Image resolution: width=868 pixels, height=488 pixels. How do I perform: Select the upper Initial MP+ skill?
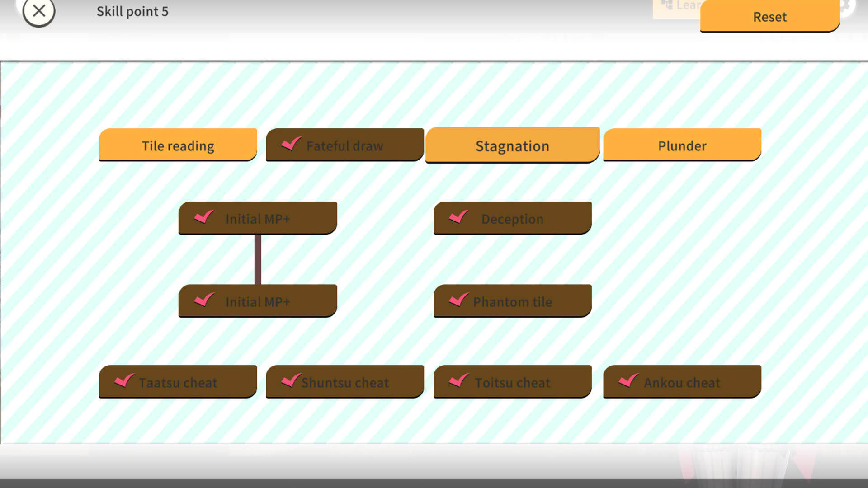(x=258, y=218)
